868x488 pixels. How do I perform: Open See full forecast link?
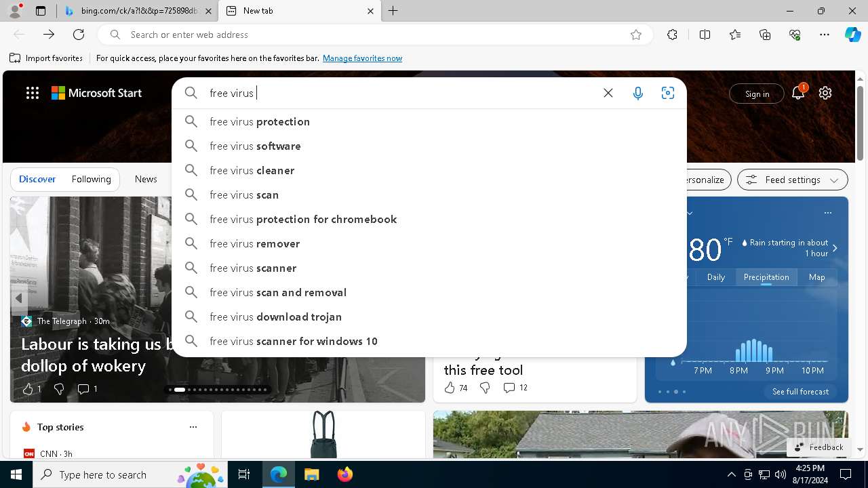click(800, 392)
